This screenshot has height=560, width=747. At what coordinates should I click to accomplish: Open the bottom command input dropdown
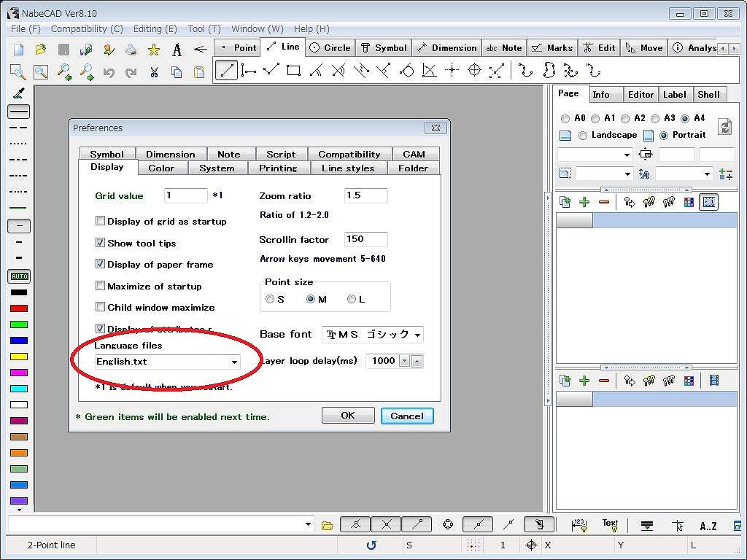pos(308,525)
